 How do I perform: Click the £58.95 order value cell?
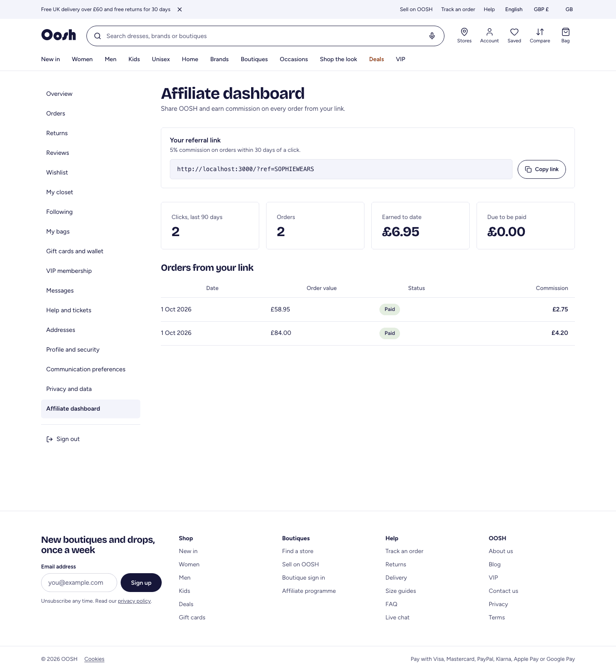280,309
